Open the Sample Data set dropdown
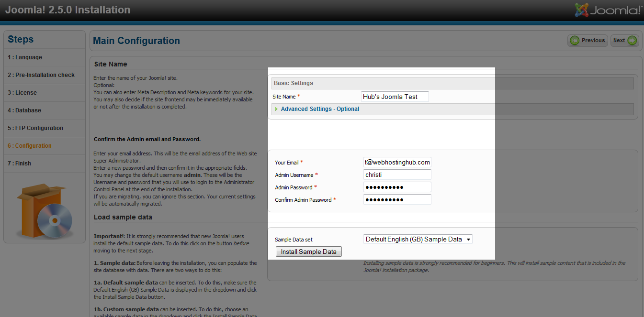Screen dimensions: 644x317 click(x=418, y=239)
